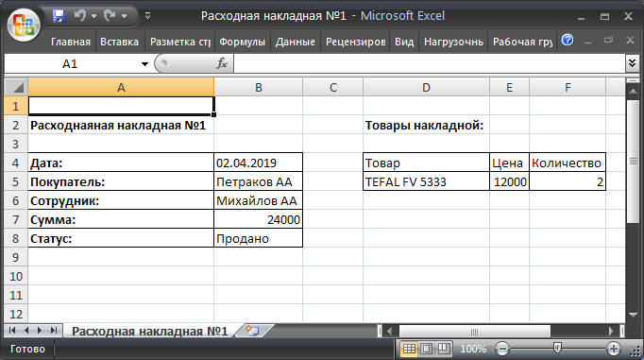Zoom in with the plus button
644x360 pixels.
click(x=614, y=349)
